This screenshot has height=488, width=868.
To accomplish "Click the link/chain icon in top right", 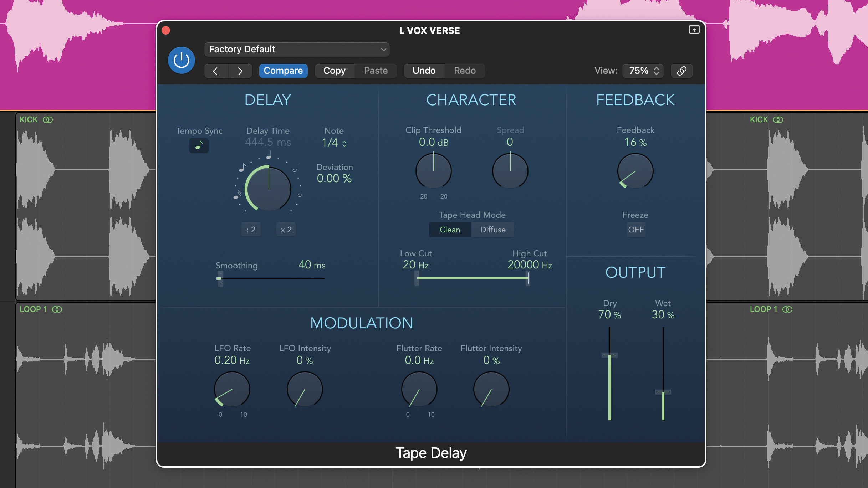I will point(682,71).
